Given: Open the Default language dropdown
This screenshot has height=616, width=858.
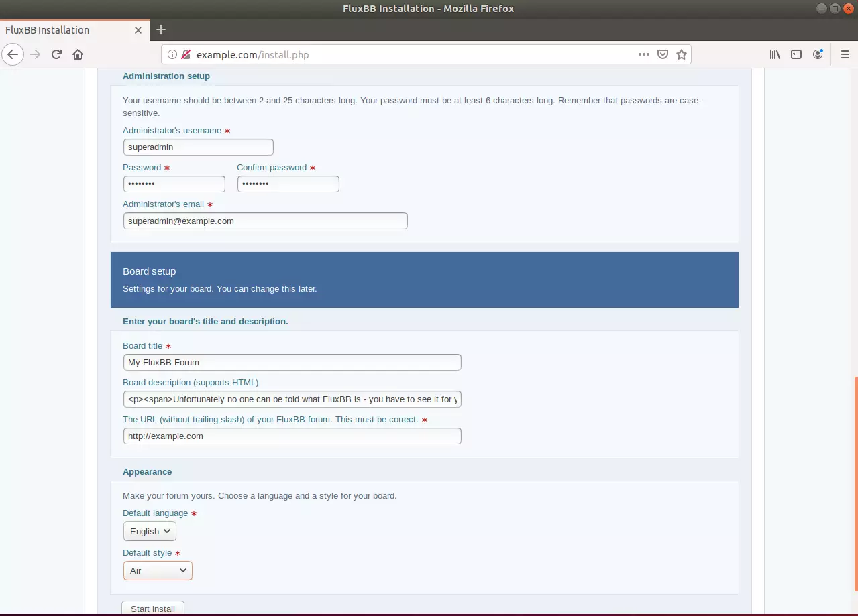Looking at the screenshot, I should pos(150,531).
